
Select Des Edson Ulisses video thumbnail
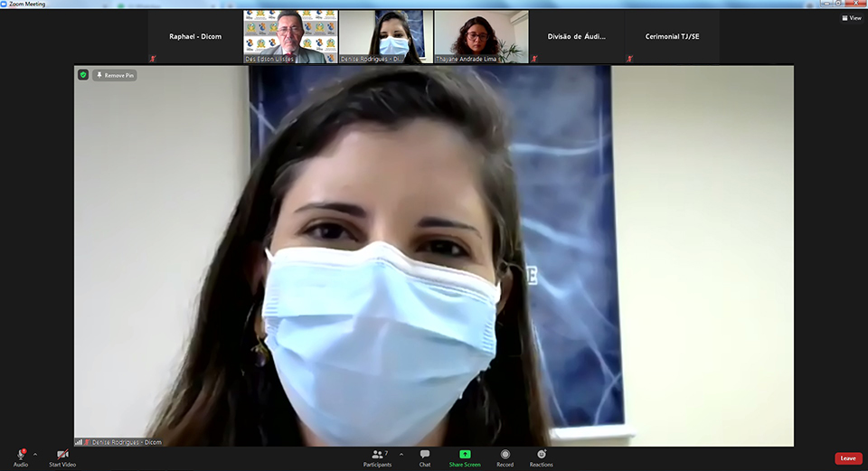pyautogui.click(x=290, y=36)
